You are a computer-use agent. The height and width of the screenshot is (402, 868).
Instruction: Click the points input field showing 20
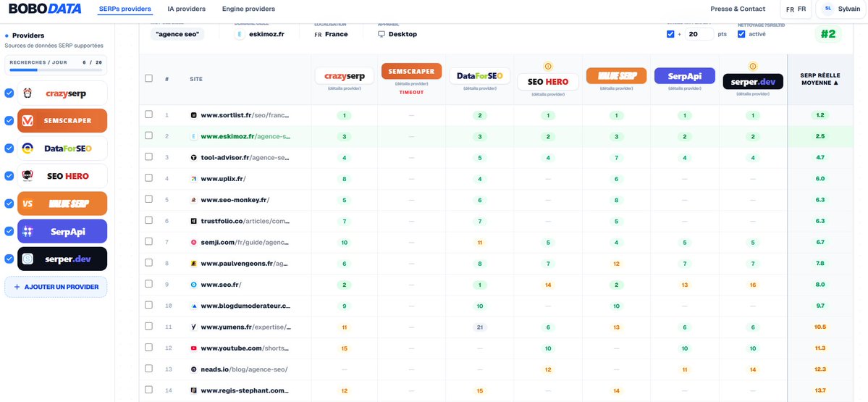coord(699,34)
